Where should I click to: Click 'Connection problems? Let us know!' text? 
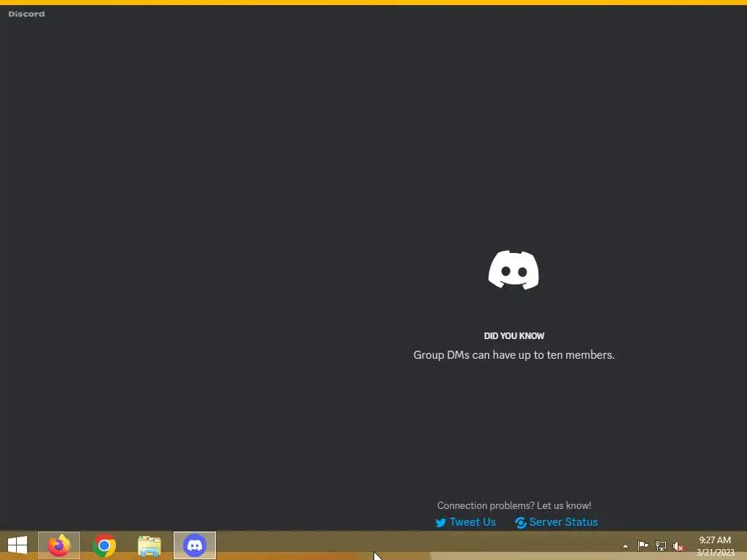click(x=514, y=505)
